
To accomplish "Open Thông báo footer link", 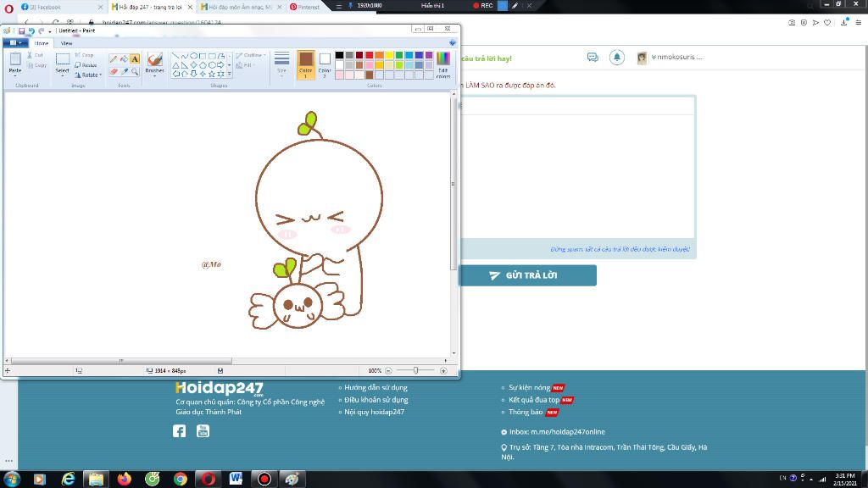I will pyautogui.click(x=526, y=413).
